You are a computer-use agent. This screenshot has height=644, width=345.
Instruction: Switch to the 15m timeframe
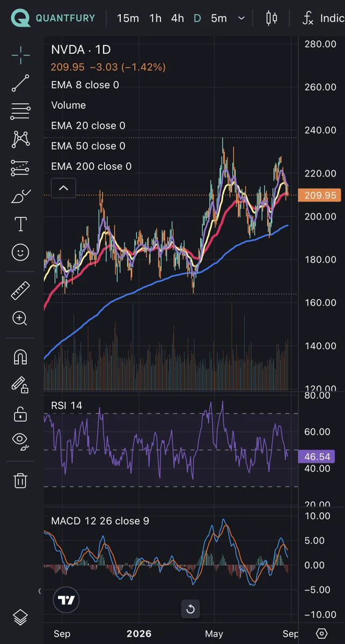tap(128, 18)
